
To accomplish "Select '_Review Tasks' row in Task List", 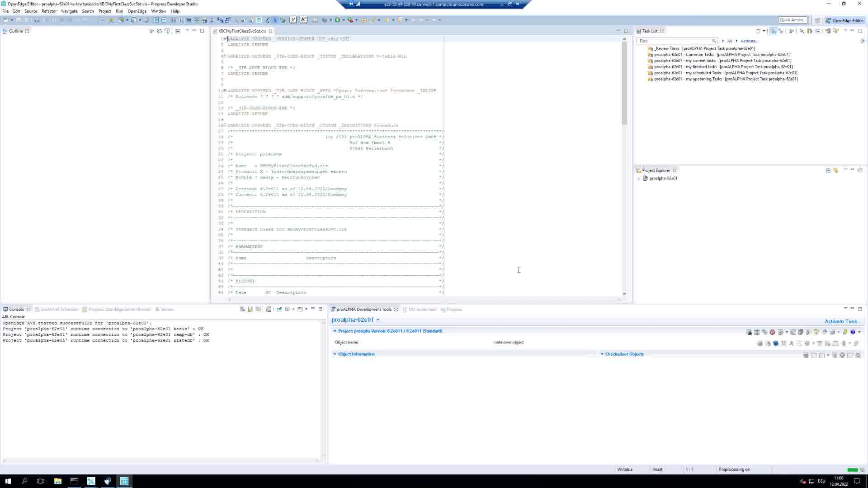I will click(701, 48).
